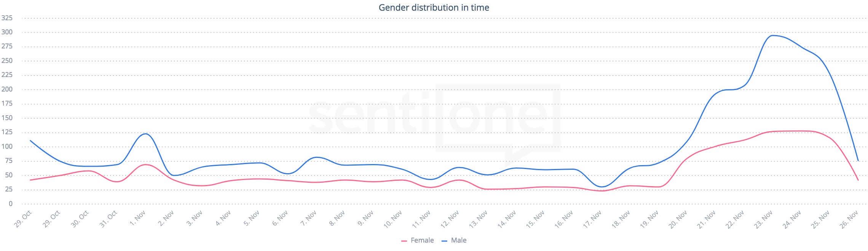Select the "6. Nov" x-axis date label
The height and width of the screenshot is (251, 868).
point(280,218)
